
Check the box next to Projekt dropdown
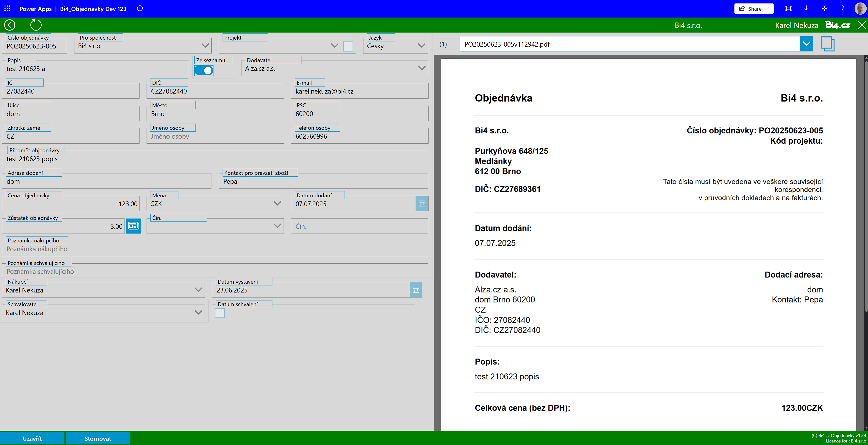click(348, 46)
